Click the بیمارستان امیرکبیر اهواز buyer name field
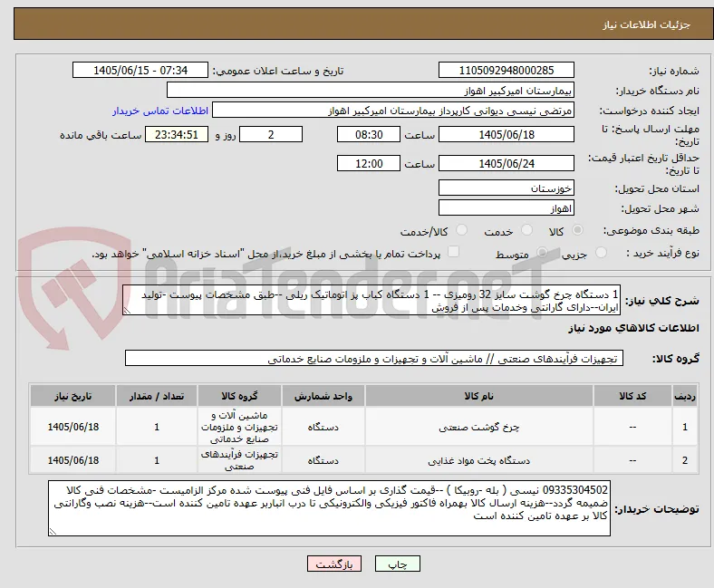Screen dimensions: 714x588 click(x=371, y=91)
